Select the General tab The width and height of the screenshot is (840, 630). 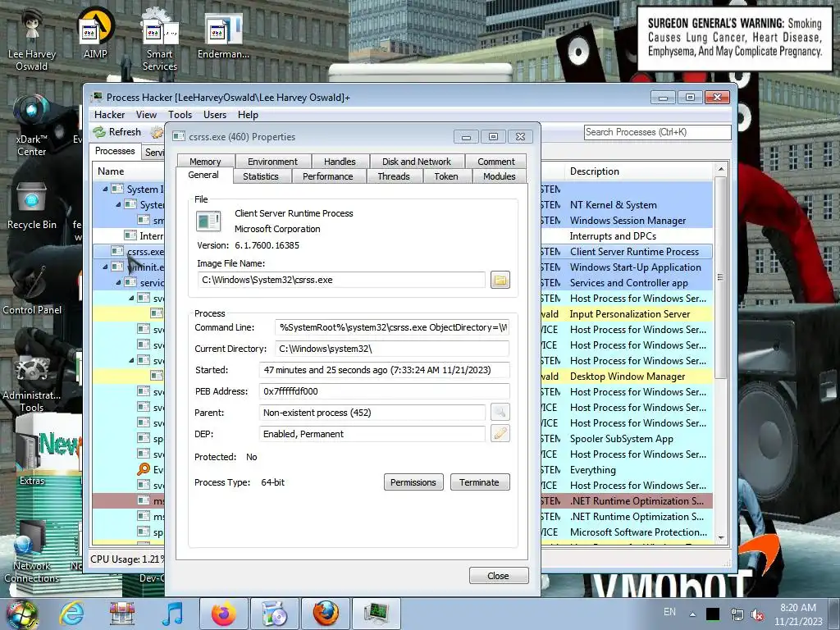coord(203,175)
